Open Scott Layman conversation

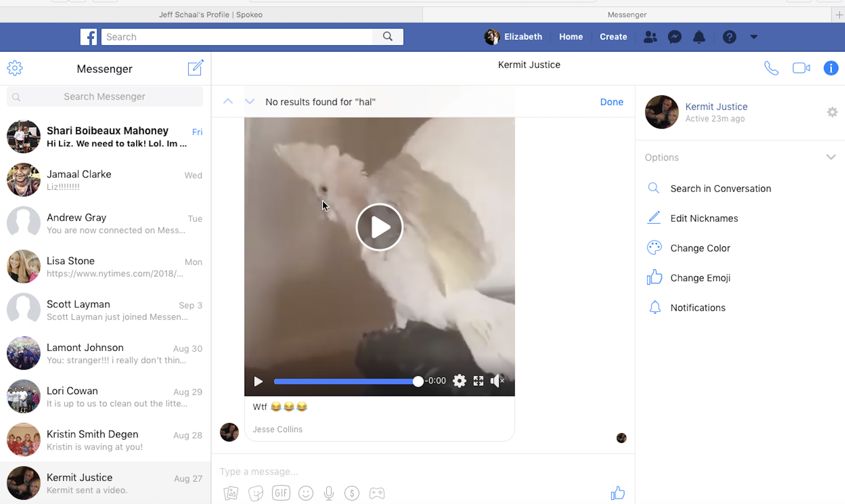(105, 310)
